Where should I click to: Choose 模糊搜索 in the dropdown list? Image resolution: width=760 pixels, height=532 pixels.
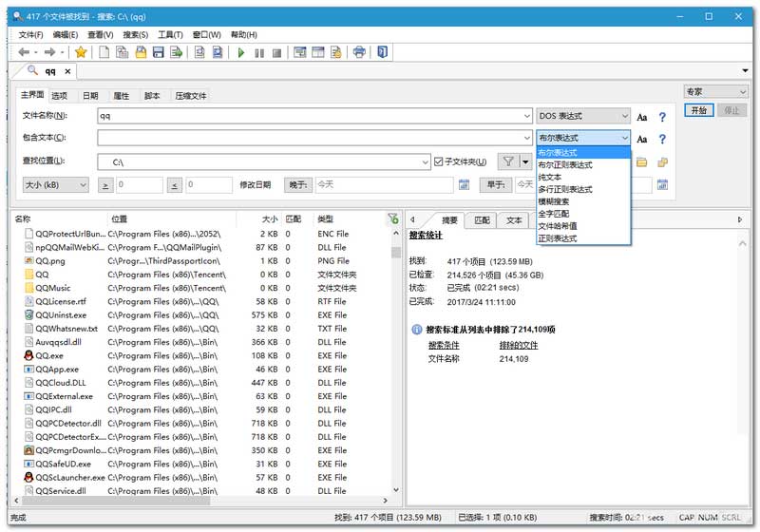pos(554,201)
